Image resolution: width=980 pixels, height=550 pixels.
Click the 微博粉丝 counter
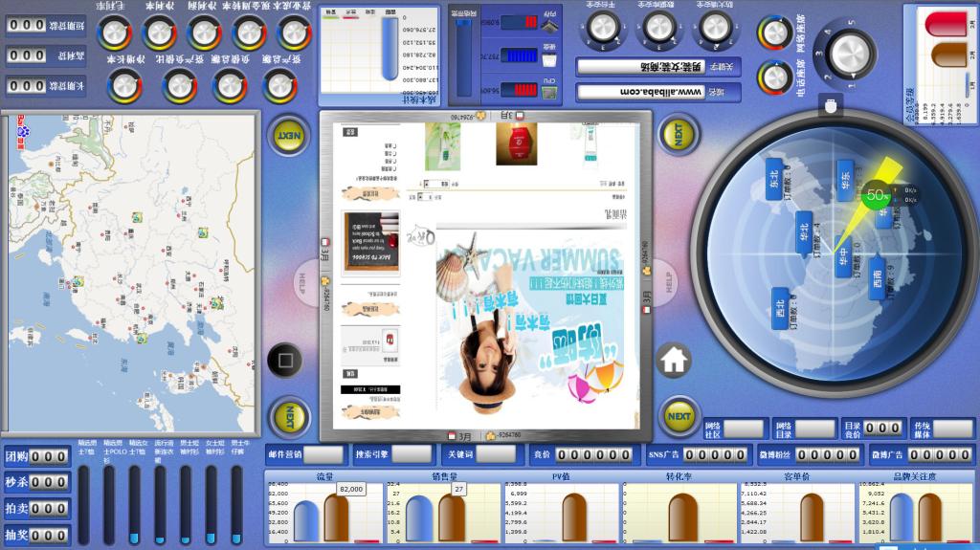[x=827, y=455]
